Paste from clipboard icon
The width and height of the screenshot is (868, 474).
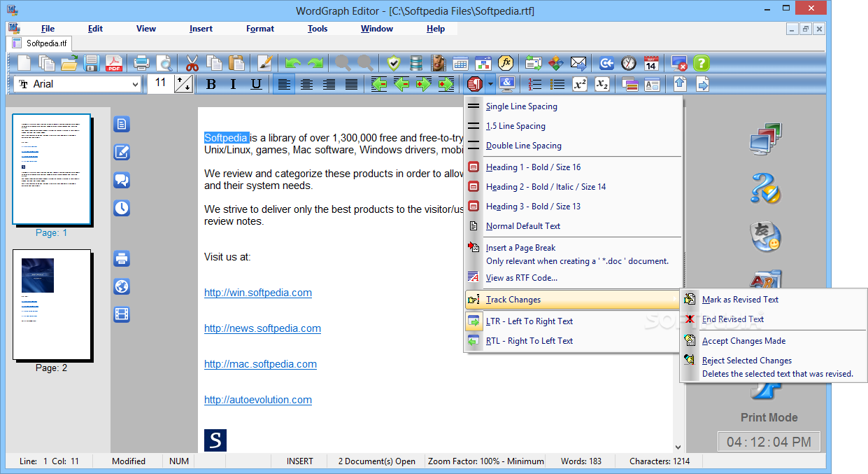(237, 63)
